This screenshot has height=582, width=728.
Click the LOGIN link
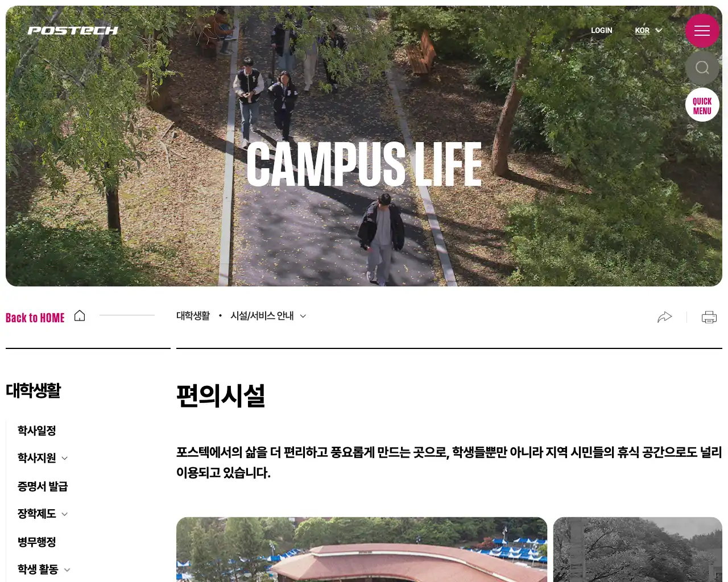click(601, 31)
